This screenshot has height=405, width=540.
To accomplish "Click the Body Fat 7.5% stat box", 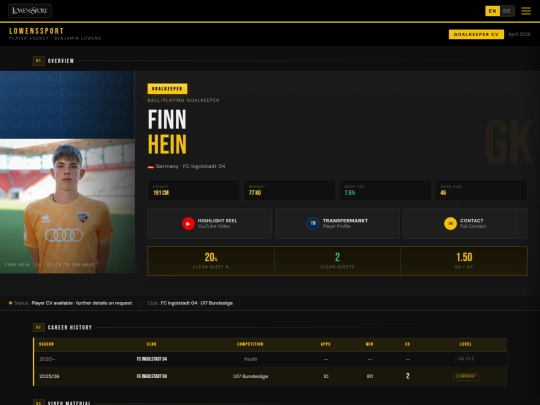I will [x=385, y=190].
